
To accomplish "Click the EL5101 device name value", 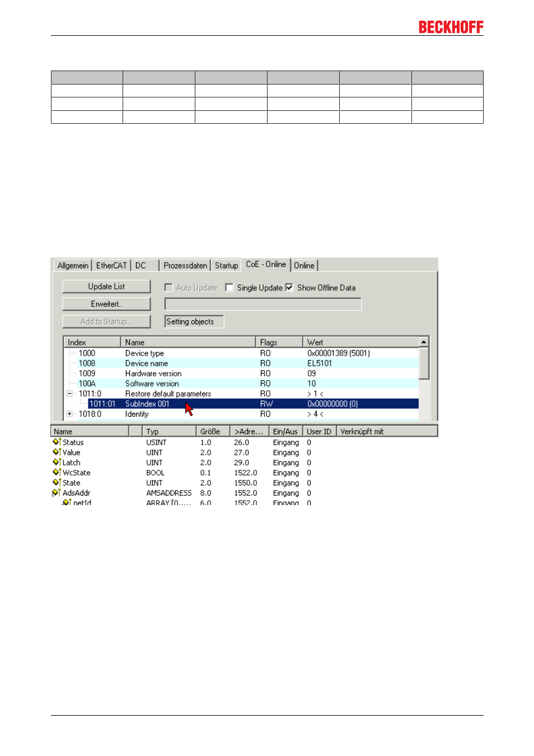I will [320, 363].
